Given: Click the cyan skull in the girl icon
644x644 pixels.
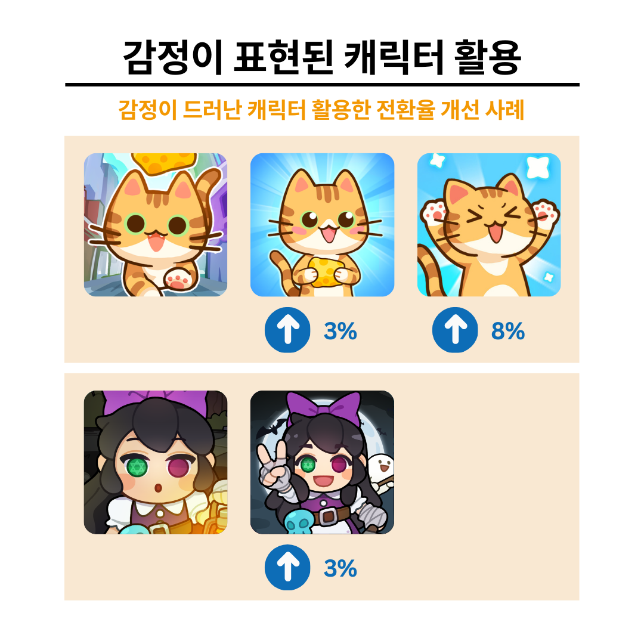Looking at the screenshot, I should tap(299, 522).
